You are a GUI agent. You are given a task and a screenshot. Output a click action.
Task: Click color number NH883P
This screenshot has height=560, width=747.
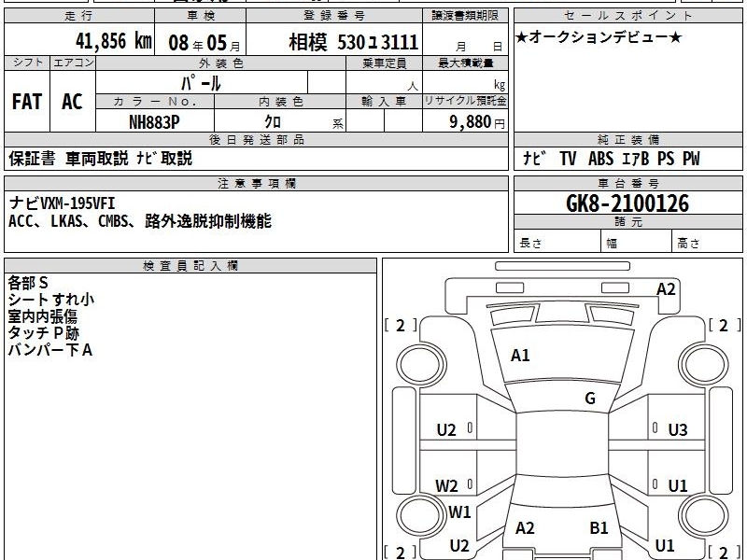(154, 122)
